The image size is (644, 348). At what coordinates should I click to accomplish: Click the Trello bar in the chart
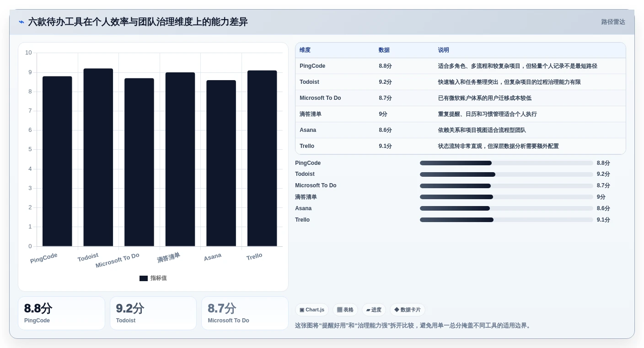(x=262, y=158)
